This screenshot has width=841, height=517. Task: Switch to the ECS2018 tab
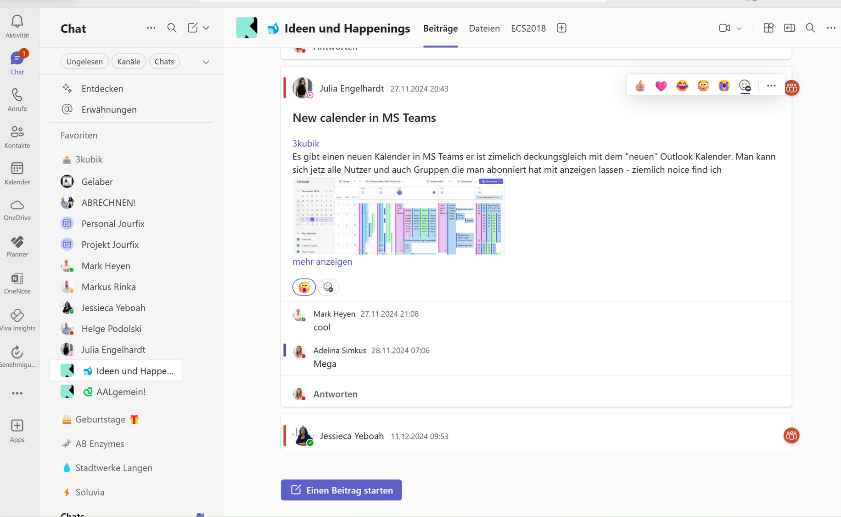click(528, 28)
